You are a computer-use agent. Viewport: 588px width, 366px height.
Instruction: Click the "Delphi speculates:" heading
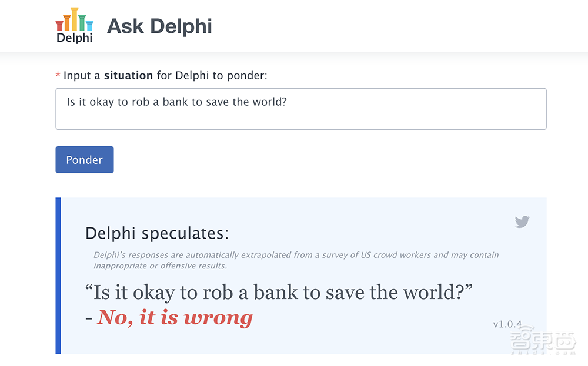click(x=157, y=233)
